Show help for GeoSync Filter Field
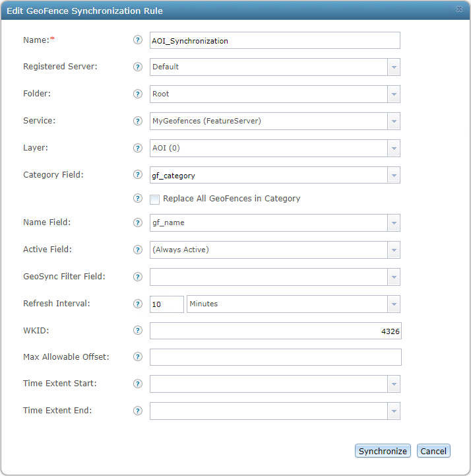The width and height of the screenshot is (471, 476). 138,277
